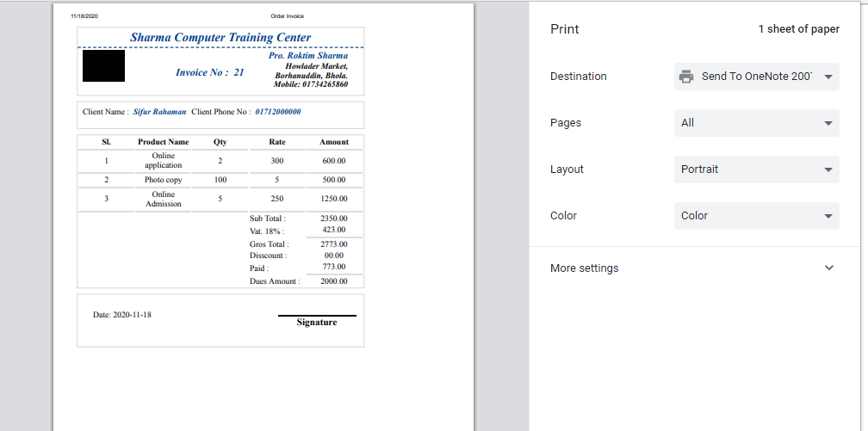Screen dimensions: 868x431
Task: Click the Invoice No : 21 text
Action: click(209, 72)
